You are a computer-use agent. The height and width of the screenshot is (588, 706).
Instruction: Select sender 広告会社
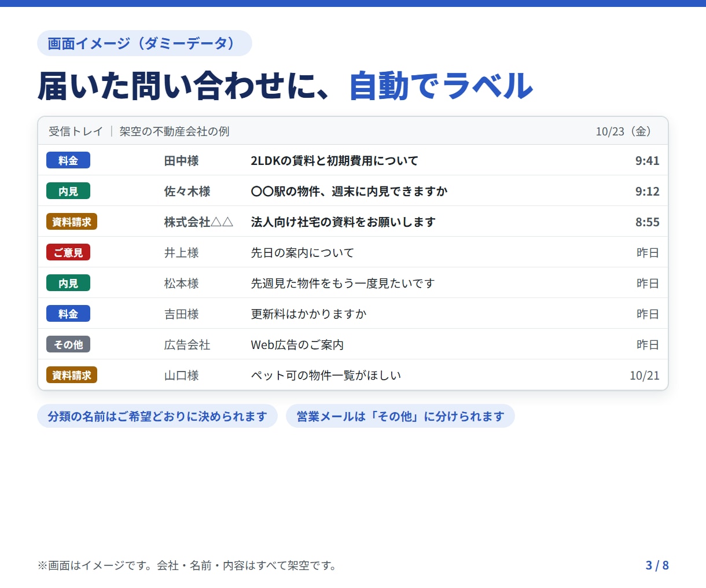click(187, 345)
